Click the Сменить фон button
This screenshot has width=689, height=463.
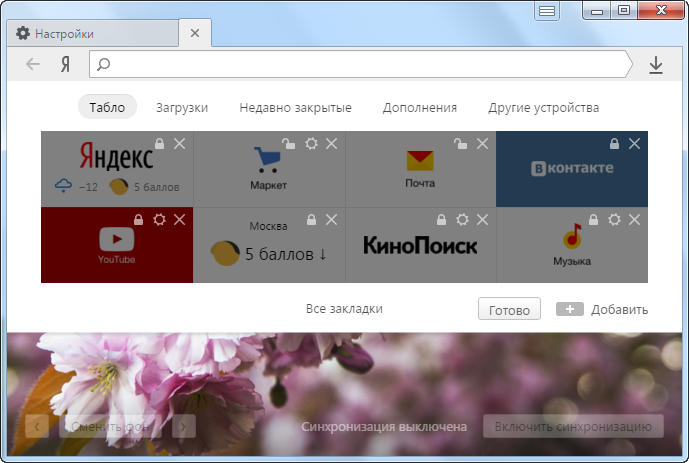(x=110, y=426)
